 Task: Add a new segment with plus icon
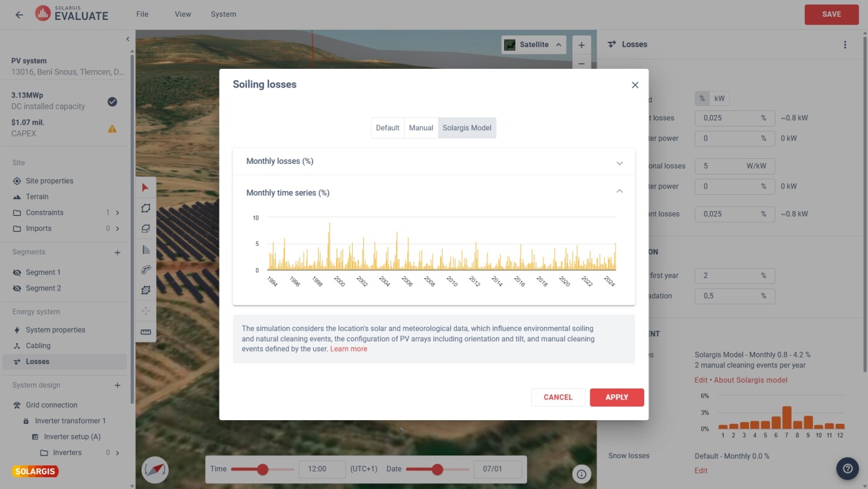(117, 253)
